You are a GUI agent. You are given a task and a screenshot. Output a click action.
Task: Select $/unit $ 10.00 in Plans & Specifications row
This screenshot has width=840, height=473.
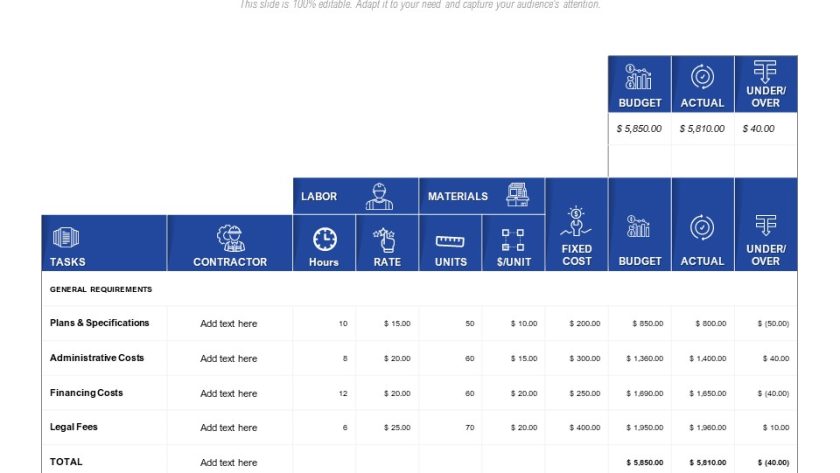pyautogui.click(x=524, y=324)
